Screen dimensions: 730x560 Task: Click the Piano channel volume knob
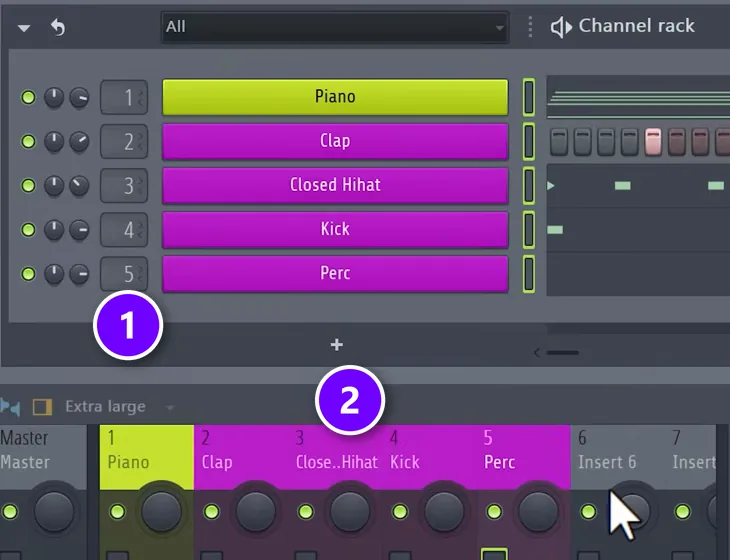pyautogui.click(x=79, y=97)
